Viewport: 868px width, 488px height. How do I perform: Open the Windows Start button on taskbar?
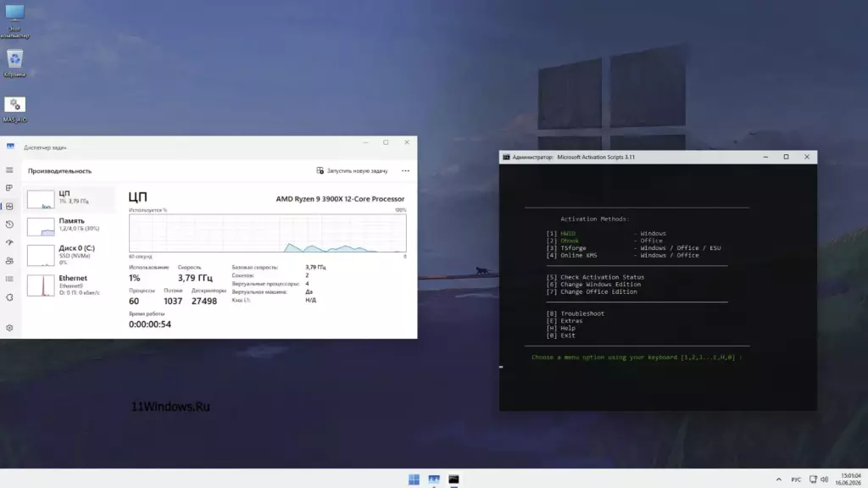pyautogui.click(x=414, y=480)
